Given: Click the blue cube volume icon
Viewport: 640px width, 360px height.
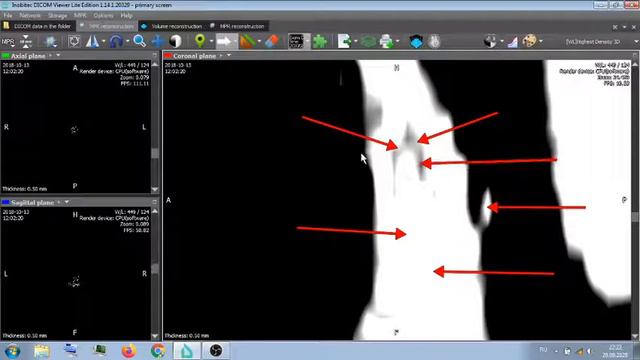Looking at the screenshot, I should [x=416, y=41].
